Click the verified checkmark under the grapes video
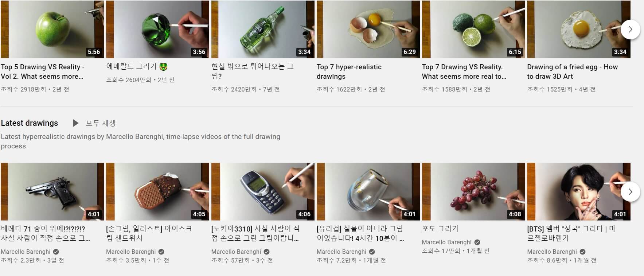 [477, 242]
